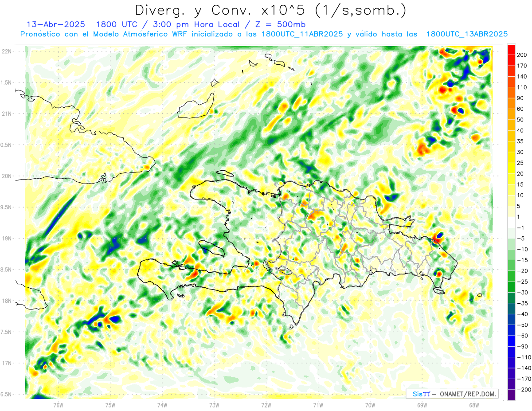Click the colorbar label "-110"

click(x=524, y=357)
